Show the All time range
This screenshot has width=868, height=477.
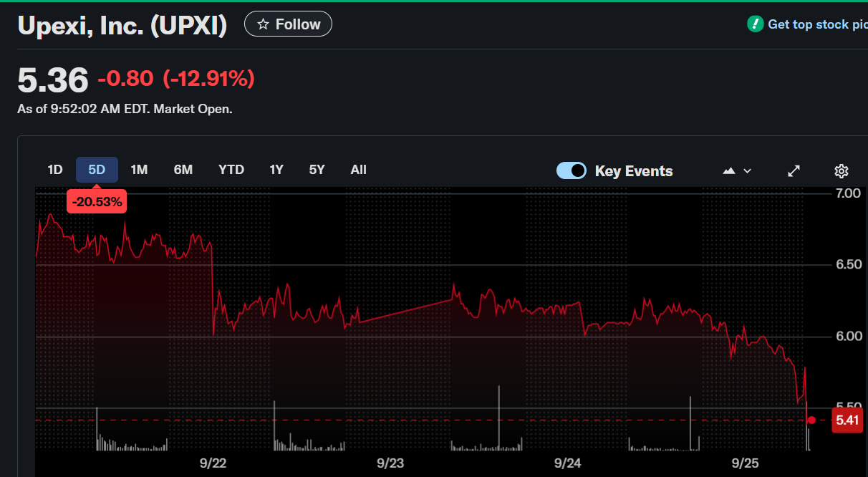359,170
